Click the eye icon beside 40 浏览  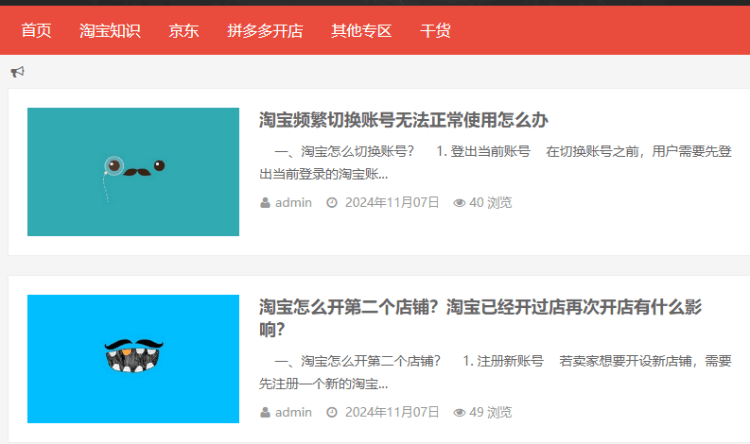pyautogui.click(x=459, y=203)
